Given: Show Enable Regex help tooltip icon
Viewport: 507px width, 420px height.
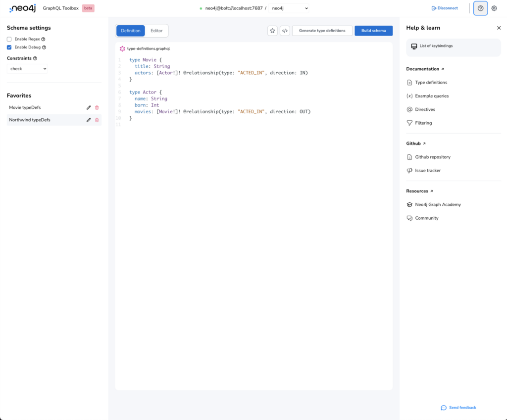Looking at the screenshot, I should (44, 39).
